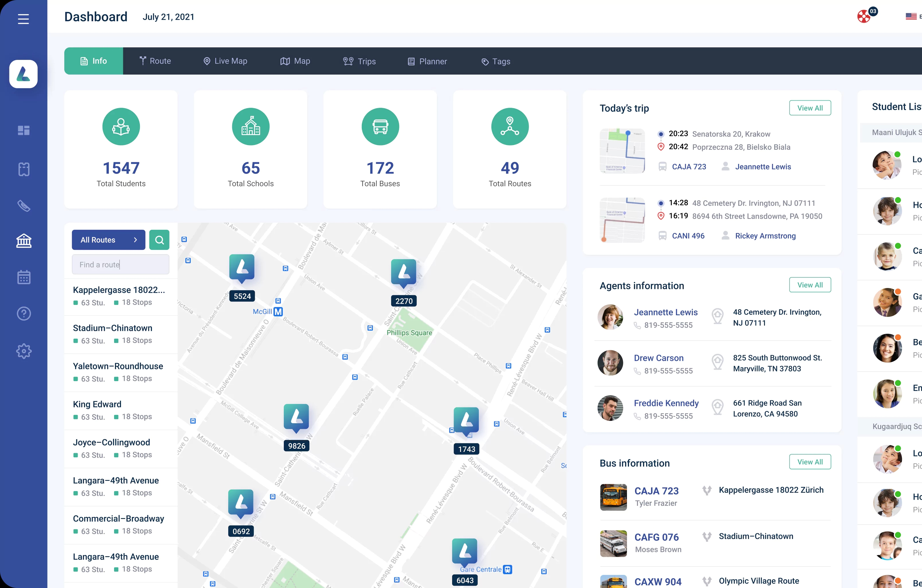Click Freddie Kennedy's avatar photo
The width and height of the screenshot is (922, 588).
(610, 408)
